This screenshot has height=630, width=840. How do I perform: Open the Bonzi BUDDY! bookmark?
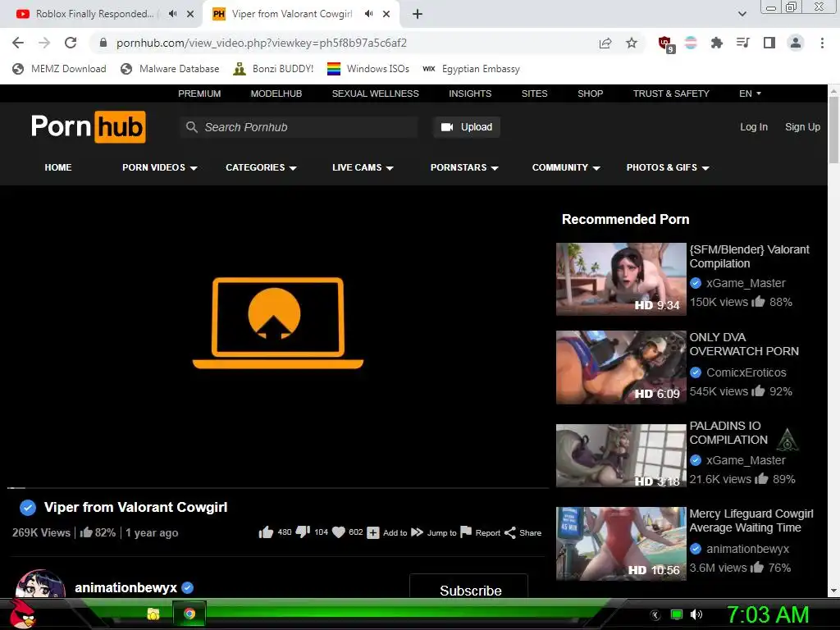click(274, 69)
